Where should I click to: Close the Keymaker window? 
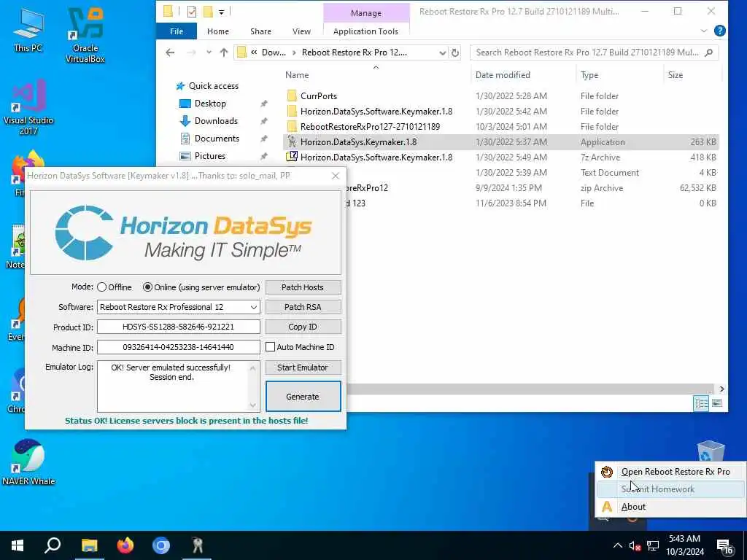336,176
